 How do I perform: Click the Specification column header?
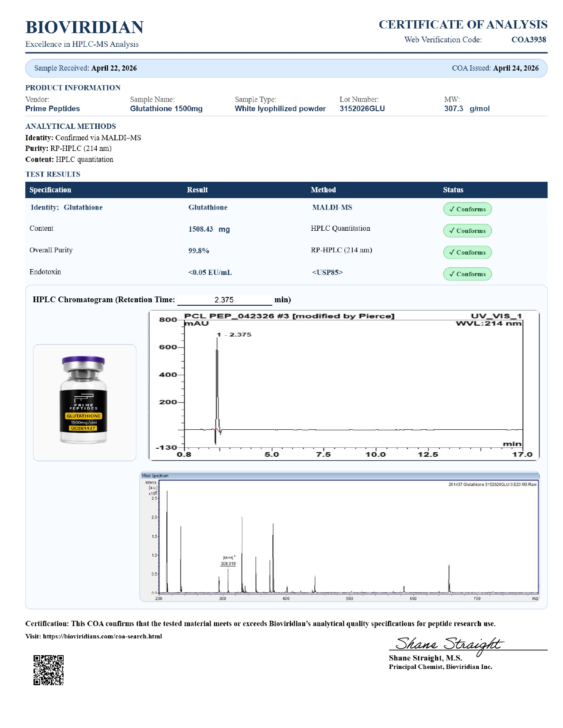[50, 190]
